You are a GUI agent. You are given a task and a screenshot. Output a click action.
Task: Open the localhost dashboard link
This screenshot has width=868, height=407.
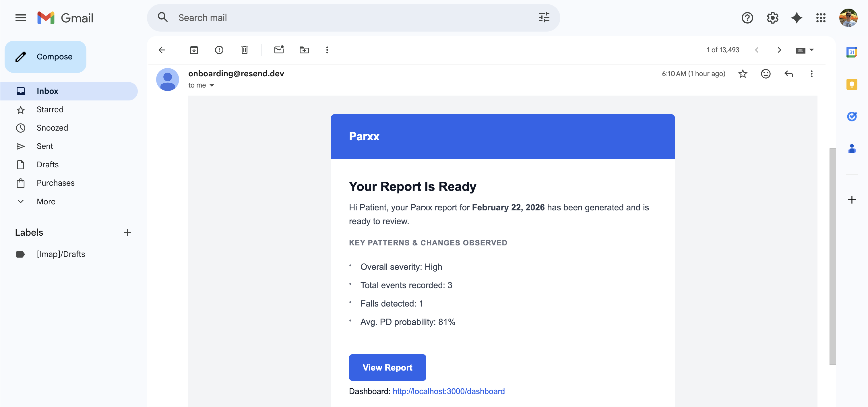point(448,391)
